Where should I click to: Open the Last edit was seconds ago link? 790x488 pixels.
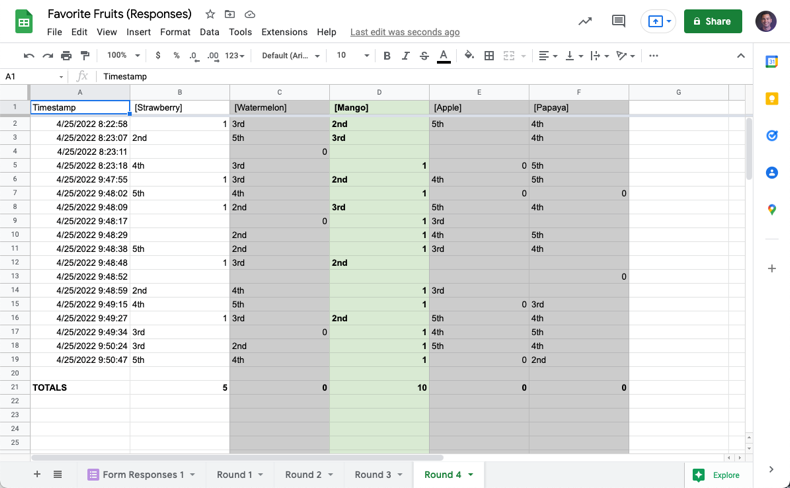tap(405, 32)
